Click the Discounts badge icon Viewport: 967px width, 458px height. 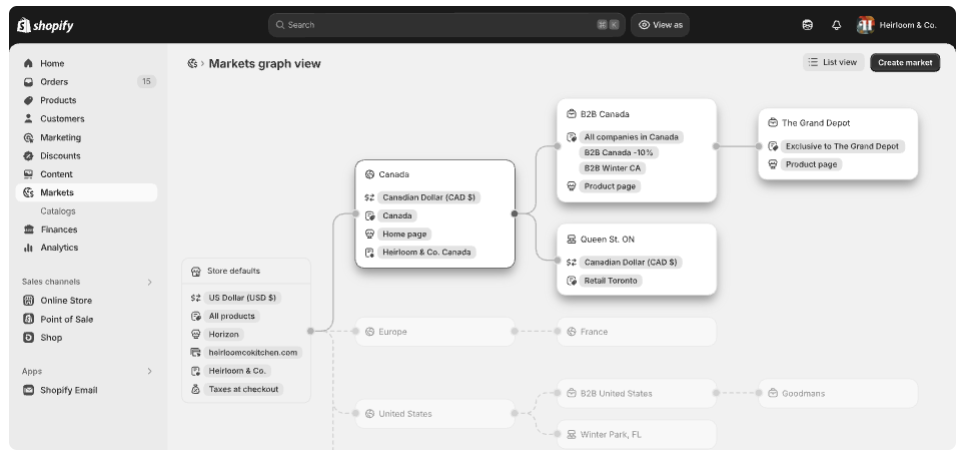[x=28, y=156]
